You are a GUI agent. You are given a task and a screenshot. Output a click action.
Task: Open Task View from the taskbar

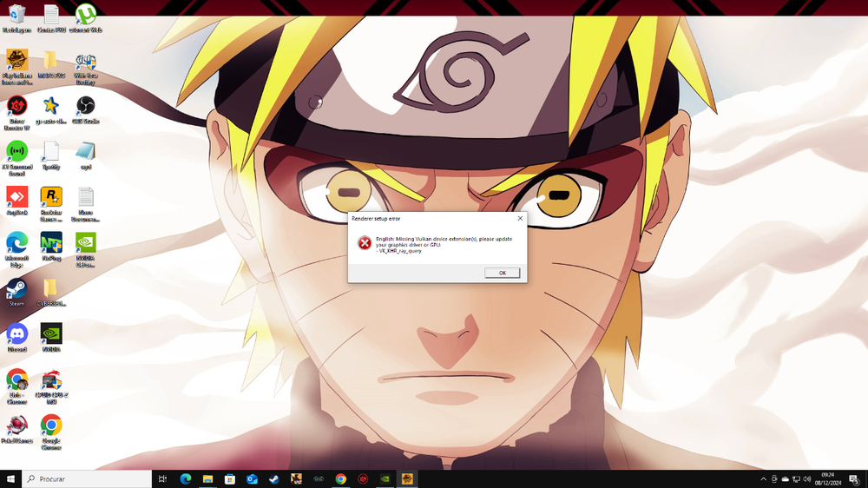point(163,479)
